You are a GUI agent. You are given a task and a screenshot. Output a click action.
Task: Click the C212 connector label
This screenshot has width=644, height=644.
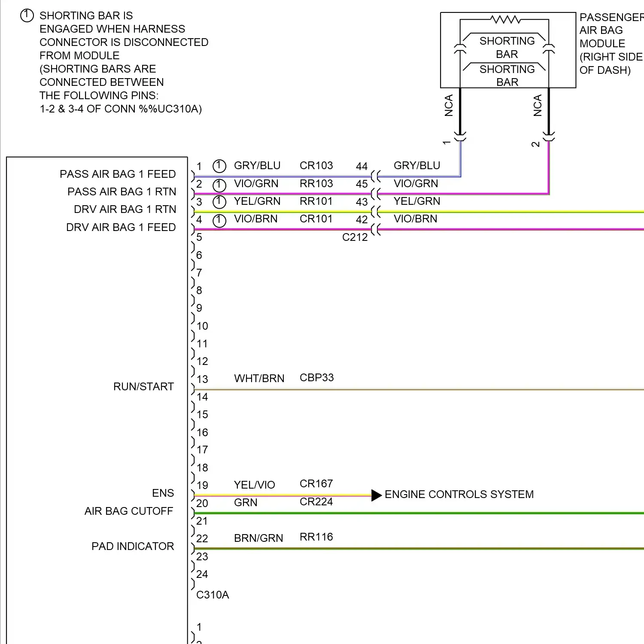[355, 237]
